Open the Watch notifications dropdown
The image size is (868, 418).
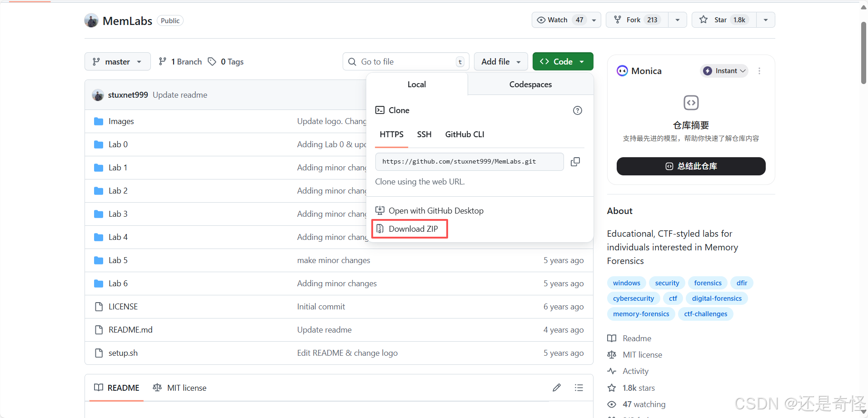566,20
